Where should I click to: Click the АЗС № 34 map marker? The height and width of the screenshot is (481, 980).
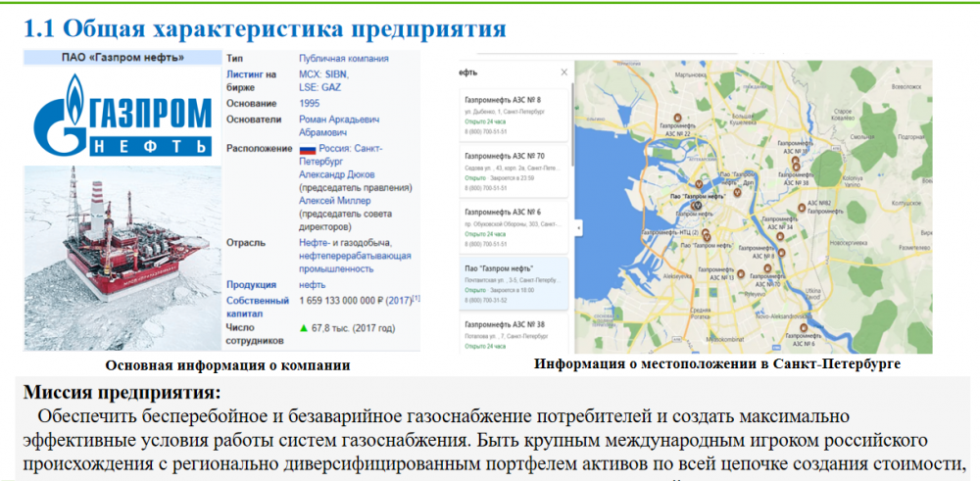point(780,235)
